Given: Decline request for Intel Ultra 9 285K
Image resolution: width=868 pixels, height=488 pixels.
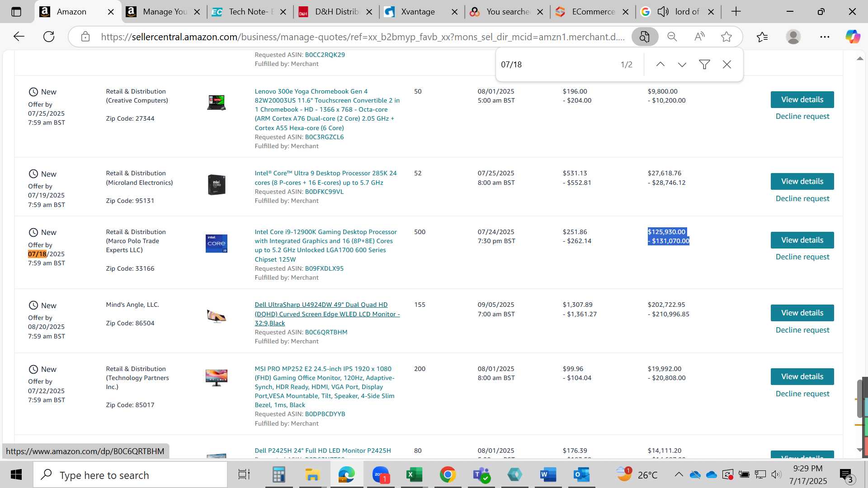Looking at the screenshot, I should click(802, 199).
